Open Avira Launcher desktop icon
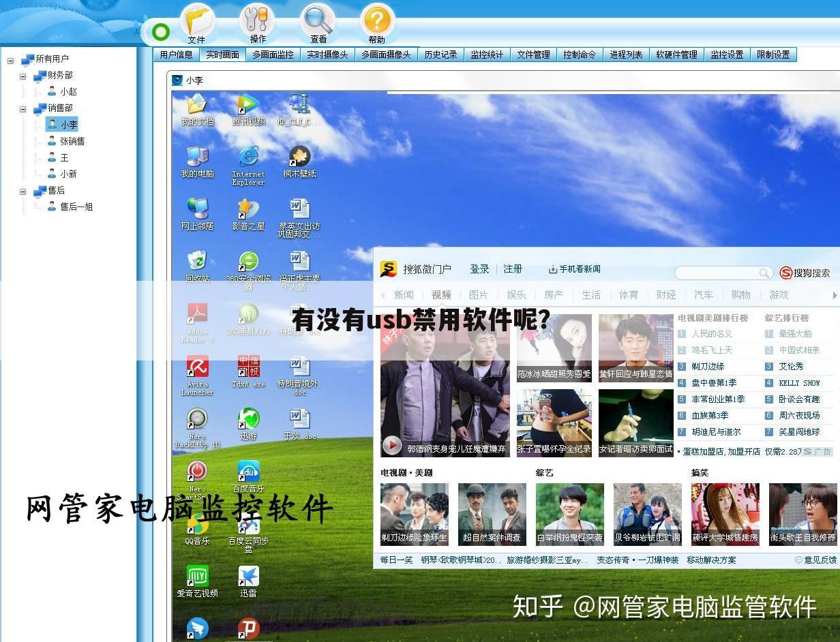The width and height of the screenshot is (840, 642). pyautogui.click(x=197, y=376)
